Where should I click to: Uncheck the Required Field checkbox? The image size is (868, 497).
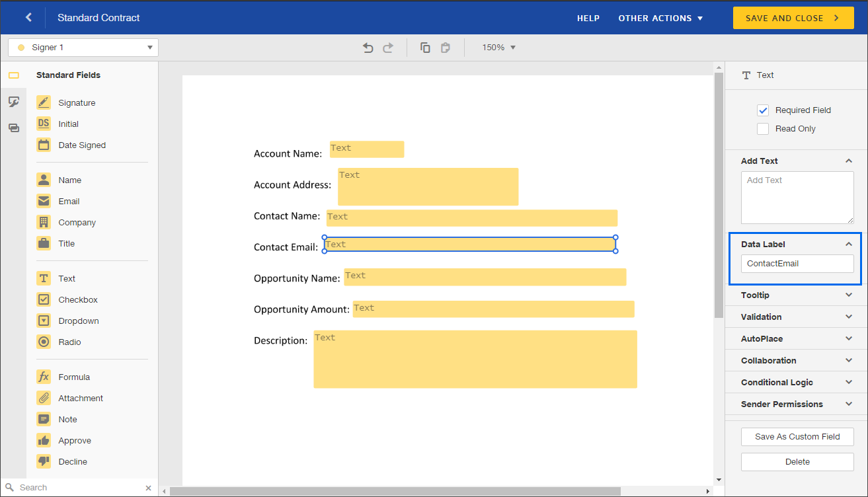(x=763, y=110)
